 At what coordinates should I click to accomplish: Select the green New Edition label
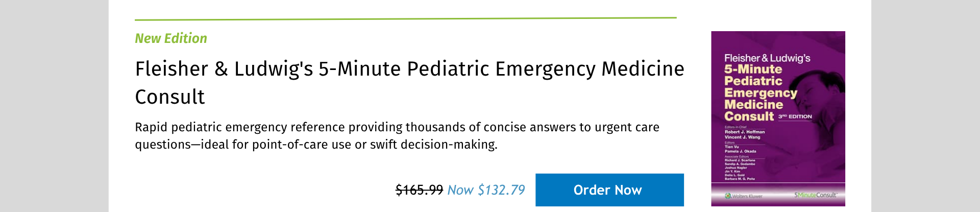171,38
